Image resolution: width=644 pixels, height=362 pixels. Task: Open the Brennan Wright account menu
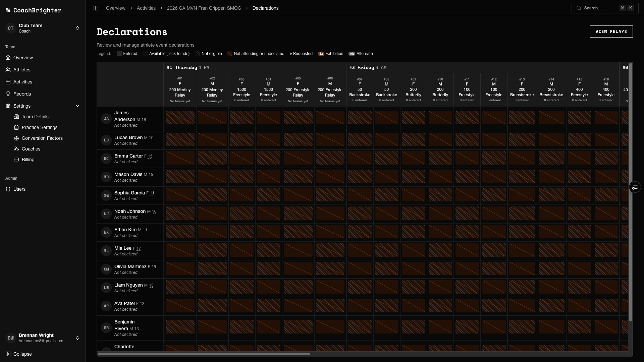click(x=43, y=338)
